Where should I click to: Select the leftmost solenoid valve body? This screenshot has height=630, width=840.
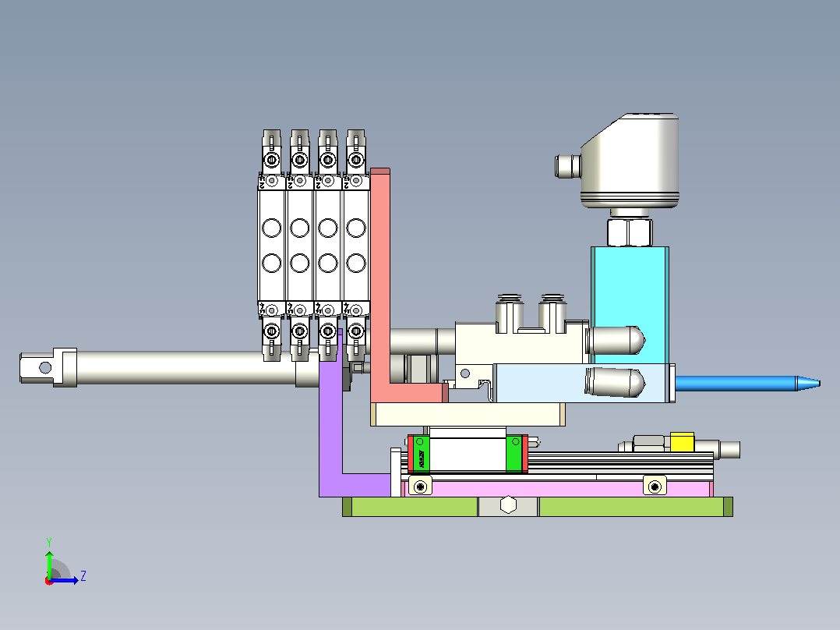click(x=272, y=245)
